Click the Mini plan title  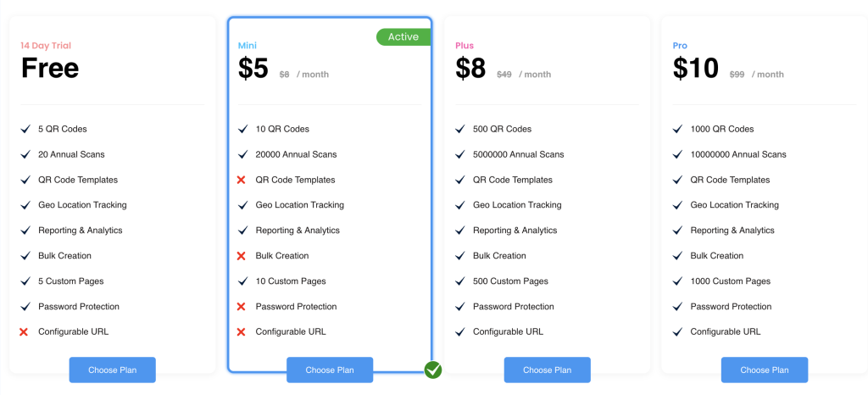click(x=248, y=46)
